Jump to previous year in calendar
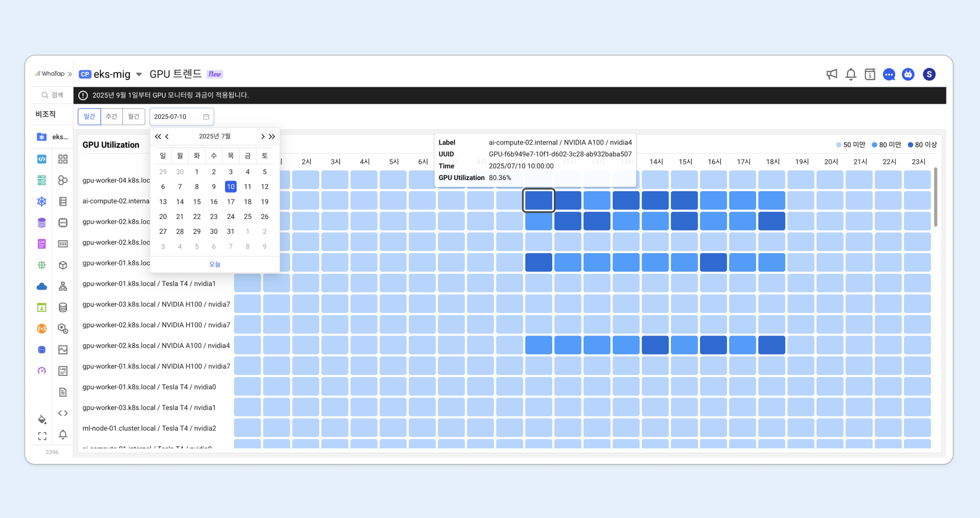Screen dimensions: 980x518 tap(158, 136)
